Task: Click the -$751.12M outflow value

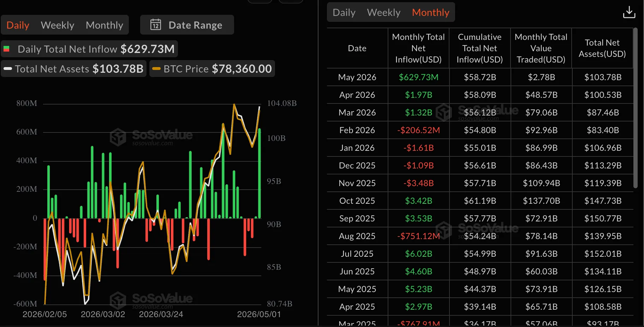Action: [x=418, y=236]
